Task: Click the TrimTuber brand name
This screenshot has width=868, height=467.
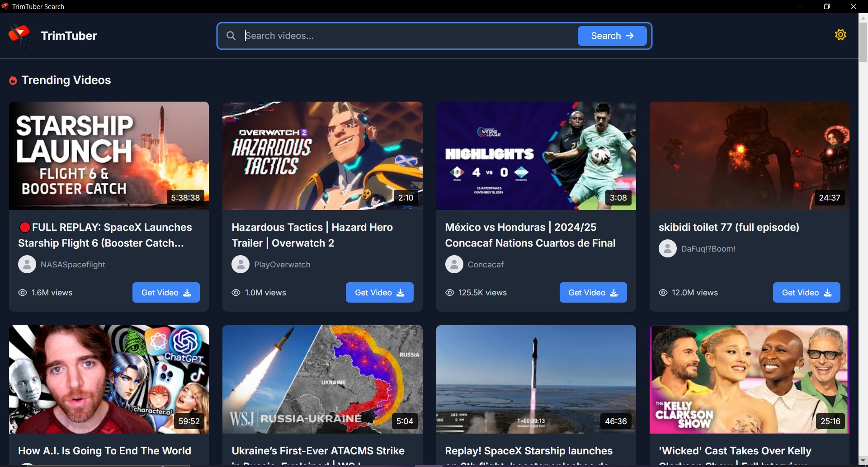Action: click(69, 36)
